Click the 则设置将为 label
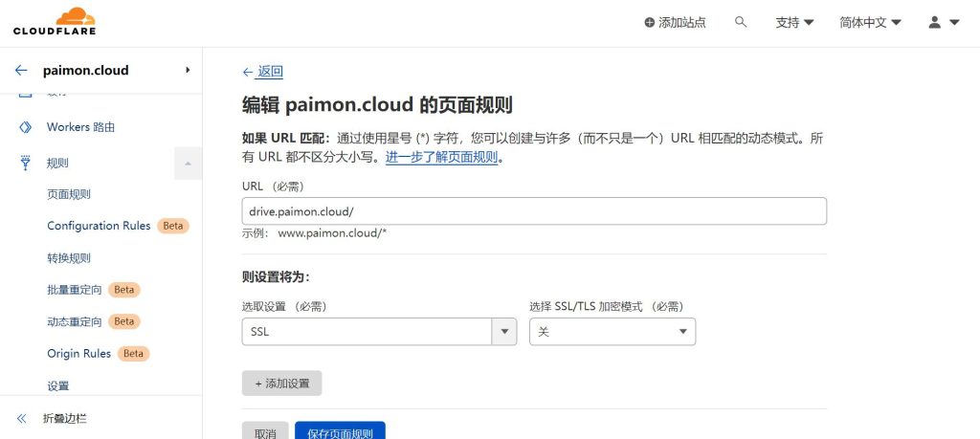Image resolution: width=980 pixels, height=439 pixels. 276,276
